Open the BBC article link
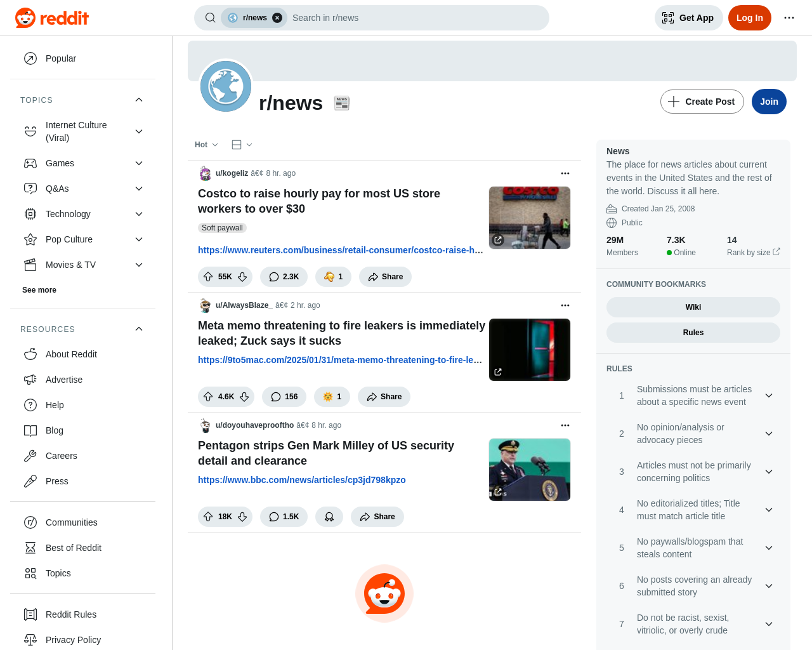 pyautogui.click(x=302, y=480)
